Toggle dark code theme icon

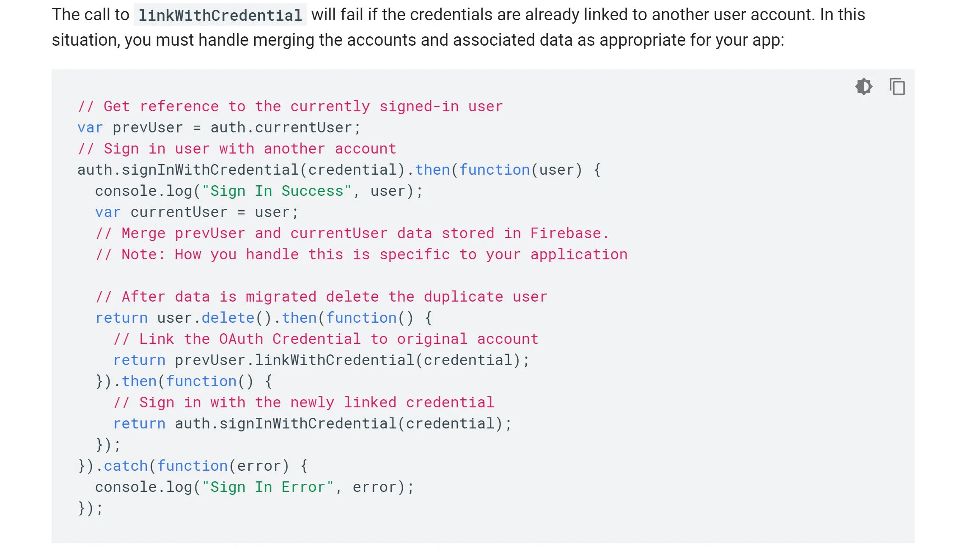[863, 87]
